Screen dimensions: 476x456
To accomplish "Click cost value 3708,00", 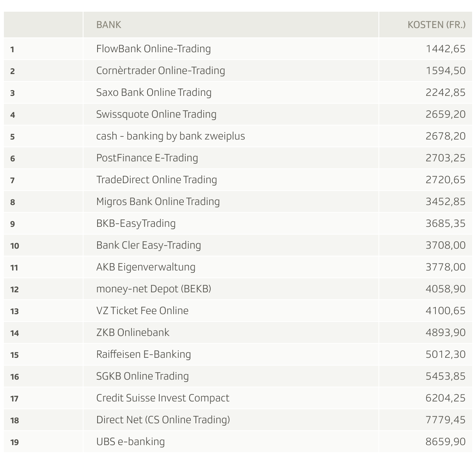I will pos(446,245).
